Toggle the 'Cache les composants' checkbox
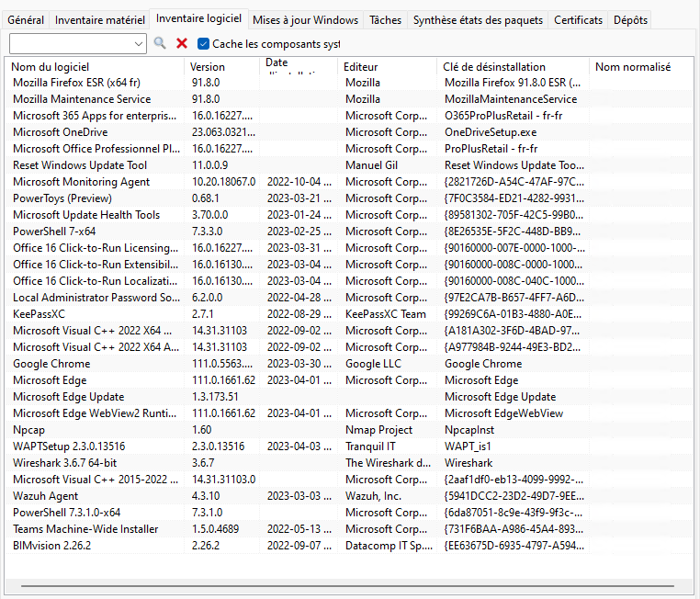The width and height of the screenshot is (700, 599). (203, 44)
